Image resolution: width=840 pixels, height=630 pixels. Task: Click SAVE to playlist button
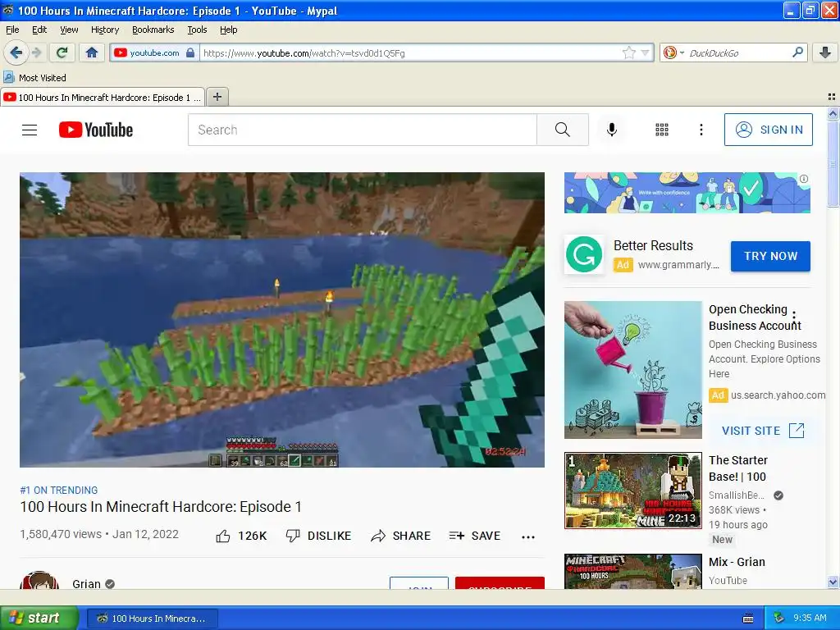coord(475,536)
